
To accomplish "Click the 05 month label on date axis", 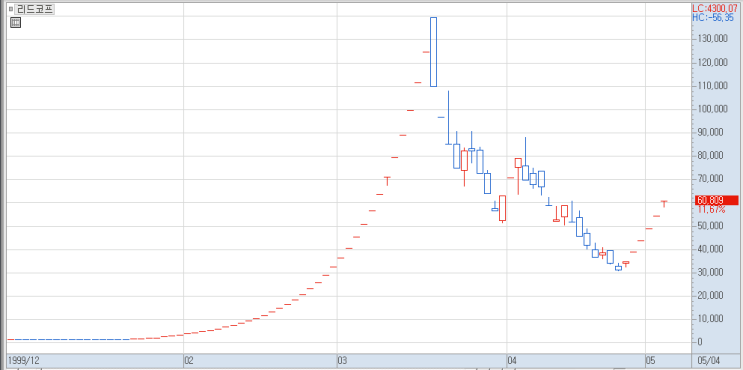I will coord(651,361).
